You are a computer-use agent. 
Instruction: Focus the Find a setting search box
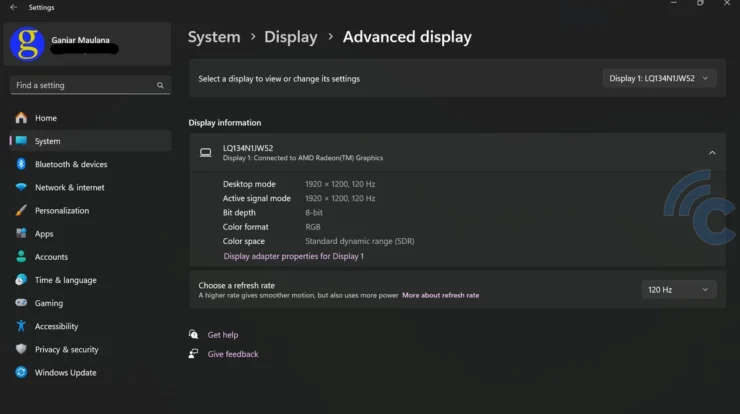tap(90, 85)
